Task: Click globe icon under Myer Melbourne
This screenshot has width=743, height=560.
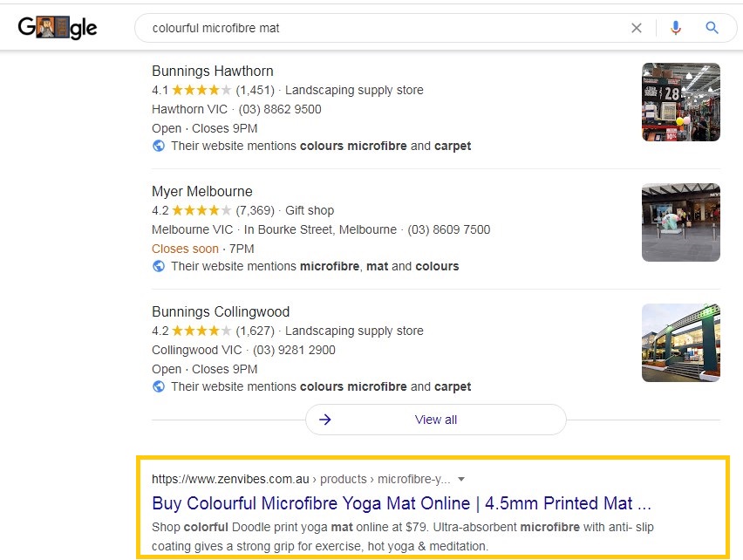Action: (159, 266)
